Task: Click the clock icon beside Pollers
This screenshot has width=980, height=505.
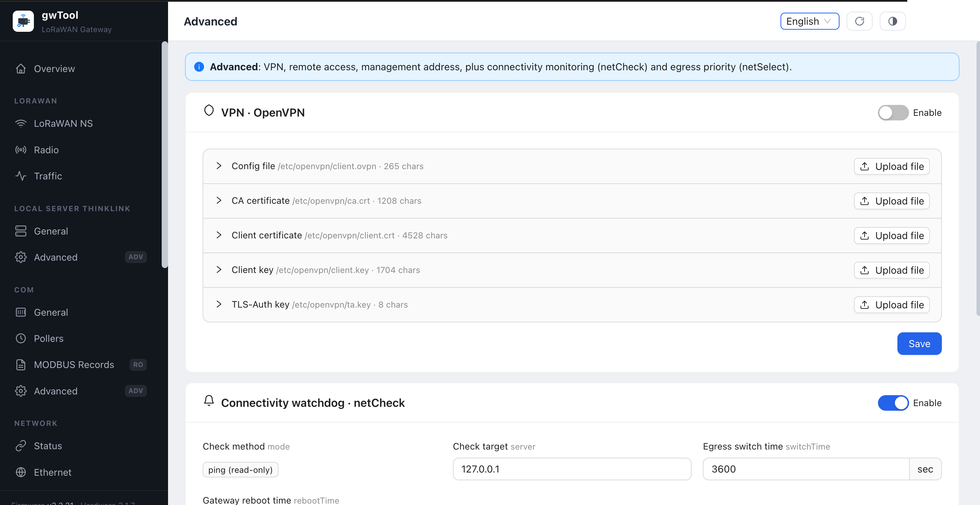Action: click(21, 338)
